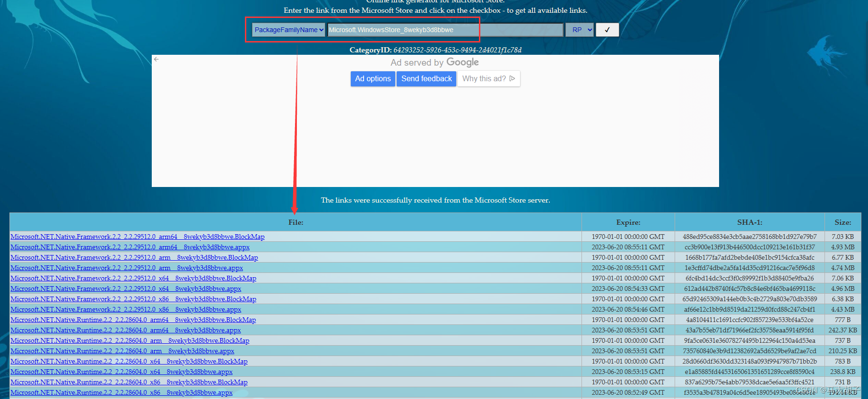Viewport: 868px width, 399px height.
Task: Open the PackageFamilyName type dropdown
Action: coord(288,30)
